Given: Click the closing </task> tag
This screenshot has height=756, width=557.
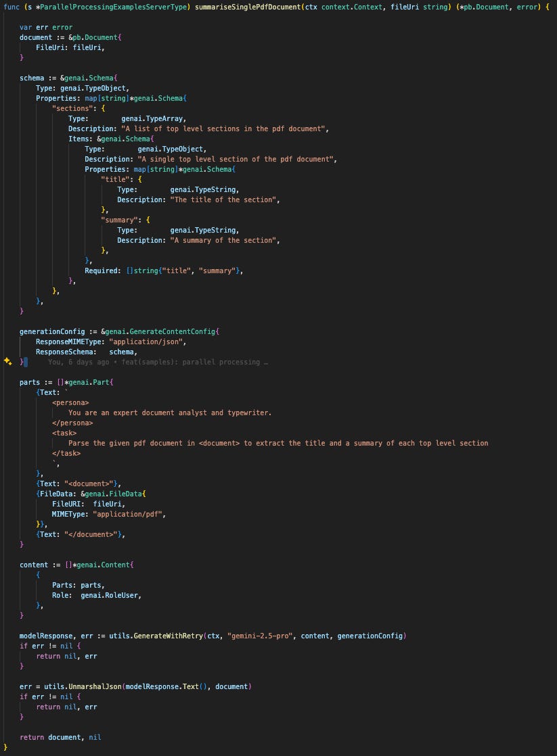Looking at the screenshot, I should (66, 453).
